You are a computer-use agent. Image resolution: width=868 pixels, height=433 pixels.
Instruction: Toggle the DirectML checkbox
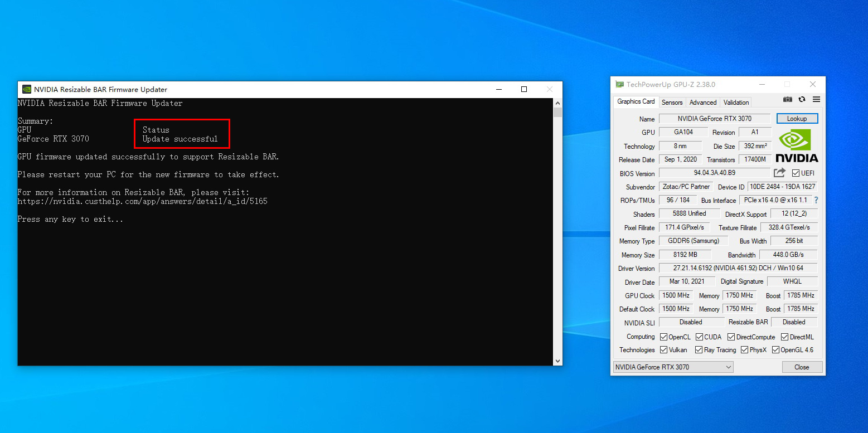(x=784, y=337)
